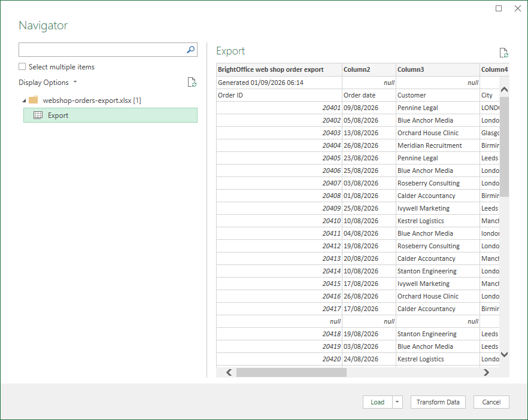Click the Meridian Recruitment cell
The height and width of the screenshot is (420, 528).
(x=438, y=145)
